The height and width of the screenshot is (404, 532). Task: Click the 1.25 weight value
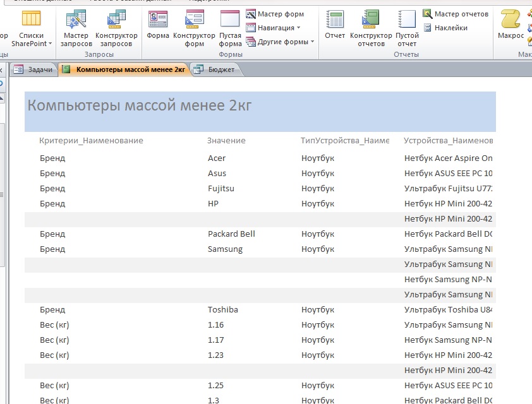216,385
